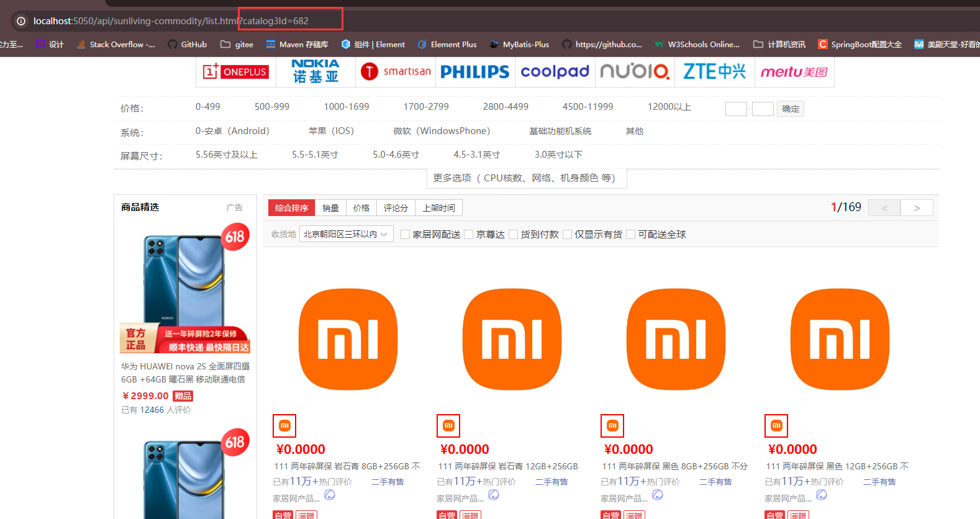Filter by the Philips brand logo
This screenshot has width=980, height=519.
point(475,72)
